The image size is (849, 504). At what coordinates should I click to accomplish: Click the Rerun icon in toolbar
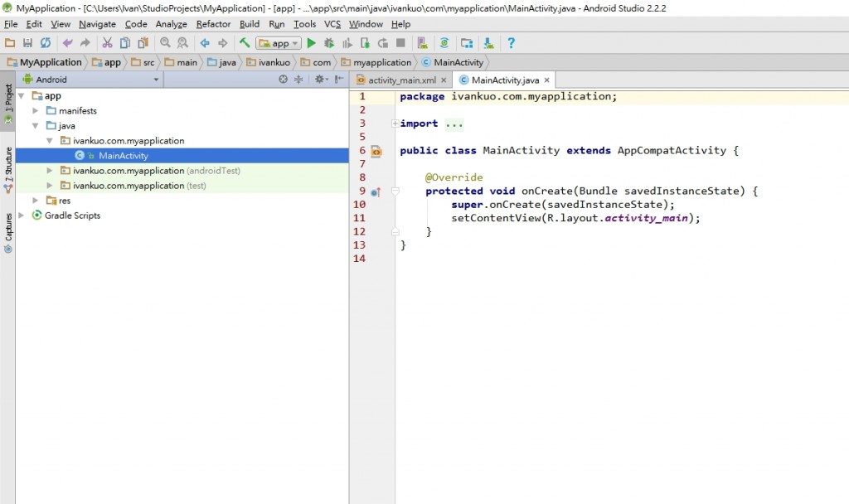[x=383, y=43]
